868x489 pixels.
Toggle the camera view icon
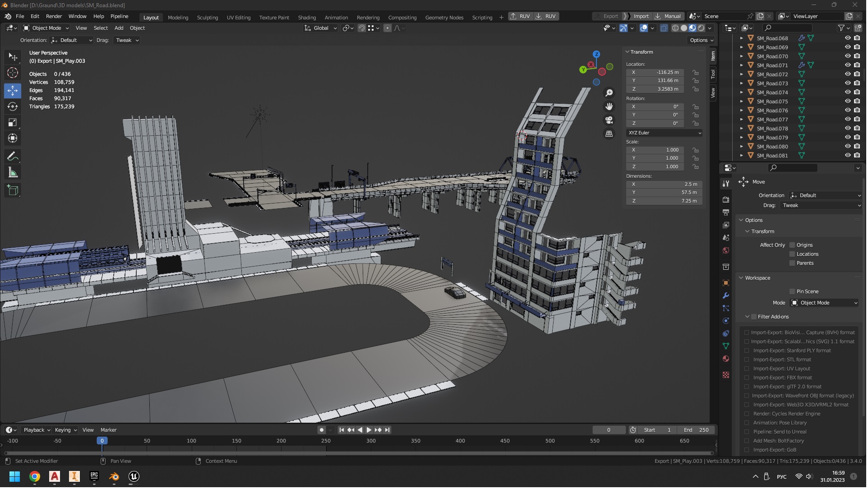pos(610,120)
